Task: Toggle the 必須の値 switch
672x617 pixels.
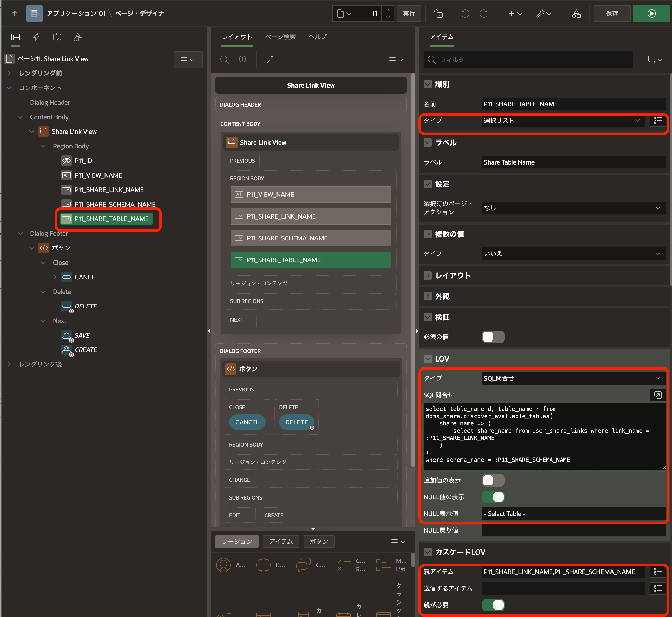Action: coord(493,337)
